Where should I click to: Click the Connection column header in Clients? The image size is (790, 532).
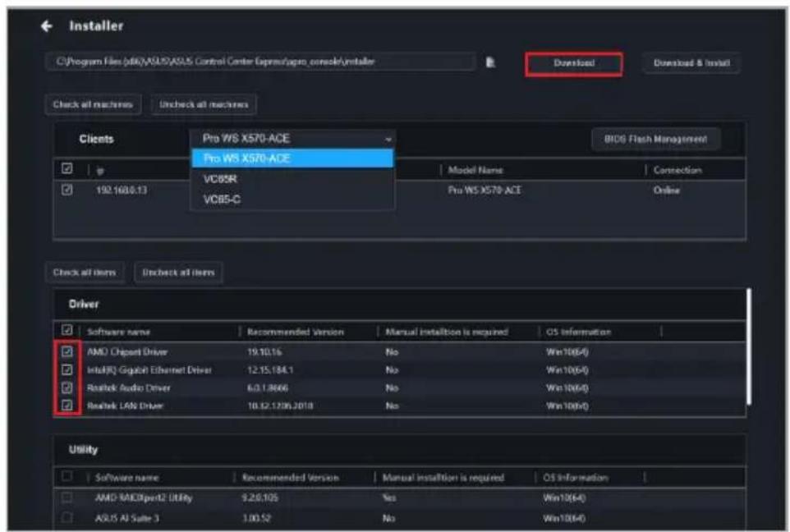point(677,170)
